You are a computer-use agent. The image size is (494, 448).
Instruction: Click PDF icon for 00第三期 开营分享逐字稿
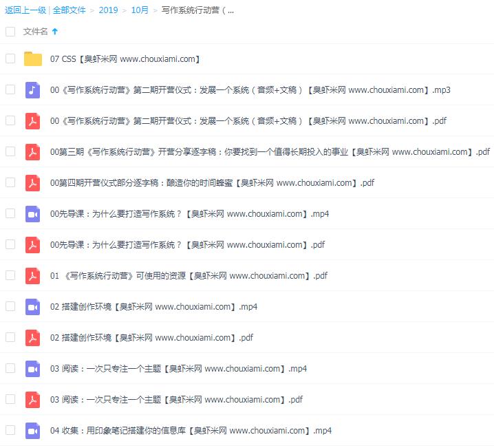point(33,152)
